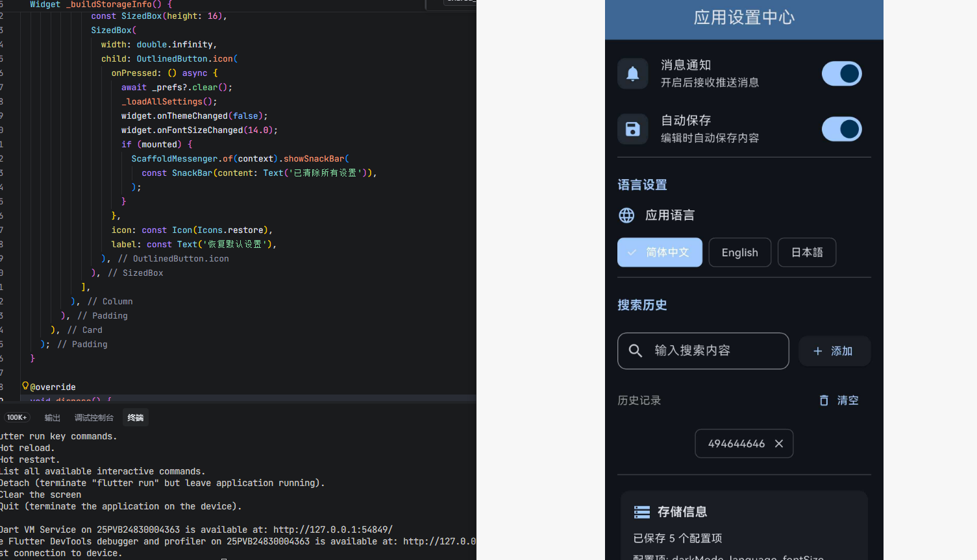The width and height of the screenshot is (977, 560).
Task: Click the 应用设置中心 title bar text
Action: pos(744,18)
